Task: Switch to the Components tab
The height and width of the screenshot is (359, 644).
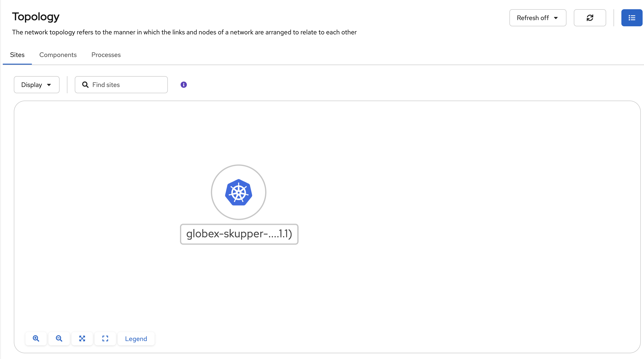Action: tap(58, 55)
